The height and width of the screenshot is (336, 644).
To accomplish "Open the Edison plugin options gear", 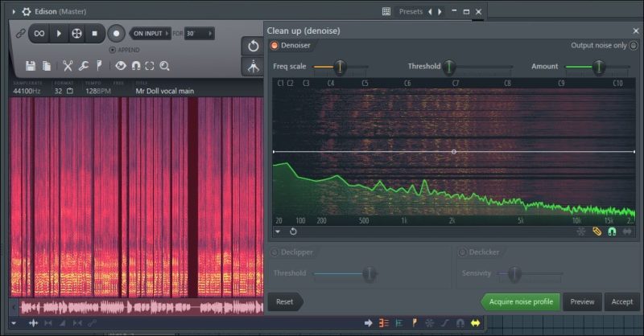I will [x=27, y=11].
